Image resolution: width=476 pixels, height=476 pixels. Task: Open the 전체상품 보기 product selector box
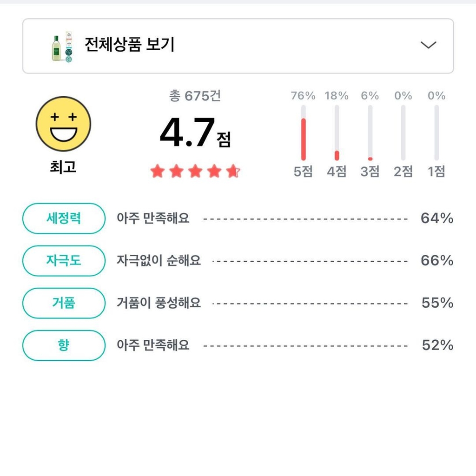click(238, 46)
